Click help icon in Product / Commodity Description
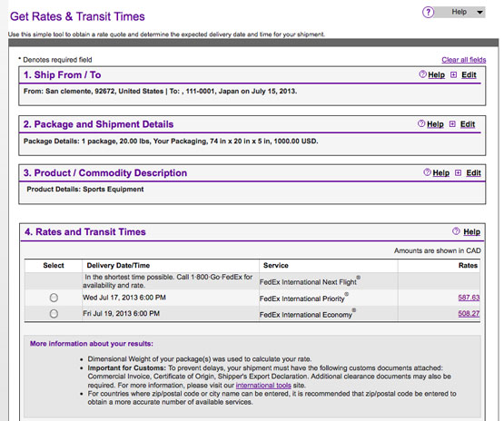This screenshot has width=504, height=421. coord(427,172)
